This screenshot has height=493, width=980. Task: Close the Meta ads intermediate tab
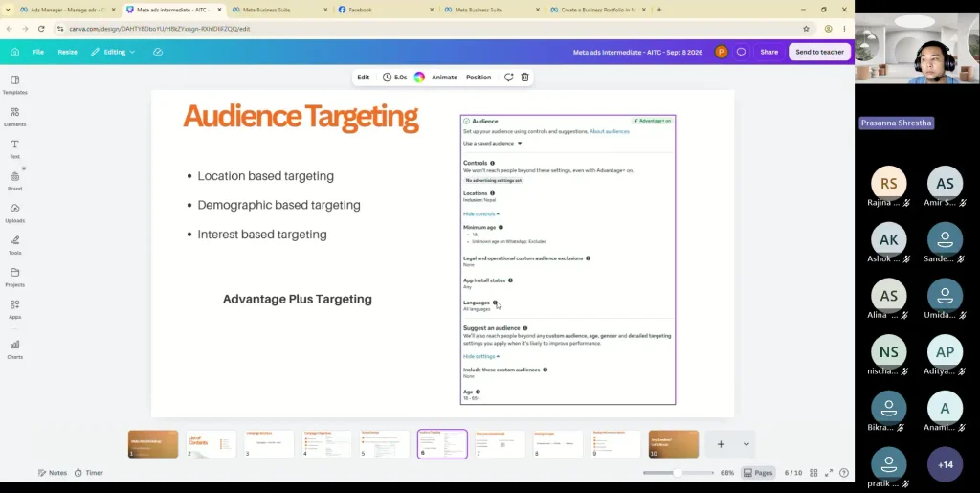(219, 10)
